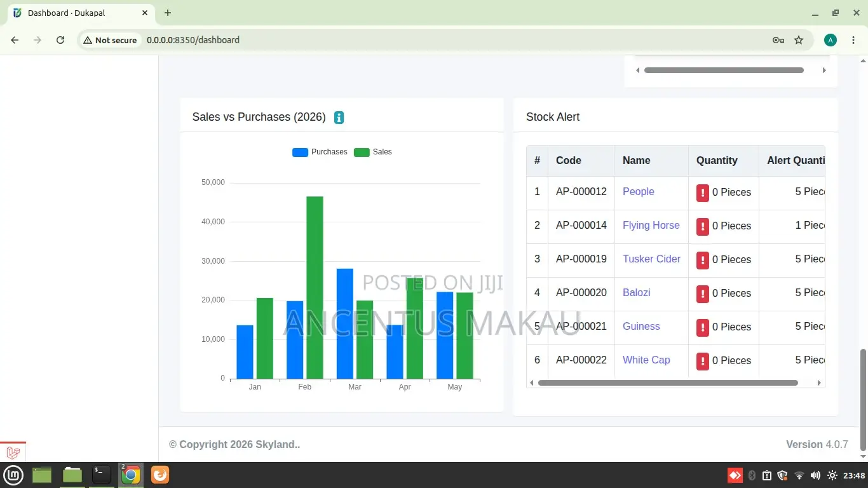Click the upper panel's horizontal scrollbar thumb

coord(724,71)
